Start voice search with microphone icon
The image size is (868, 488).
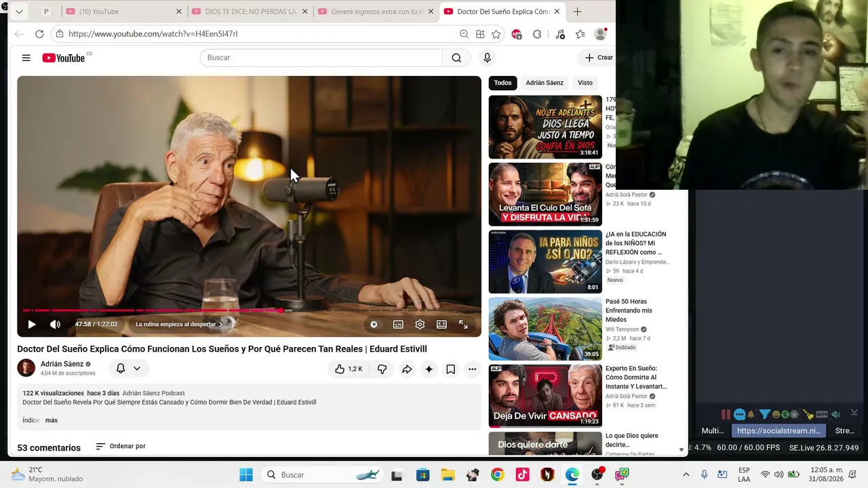[x=487, y=58]
